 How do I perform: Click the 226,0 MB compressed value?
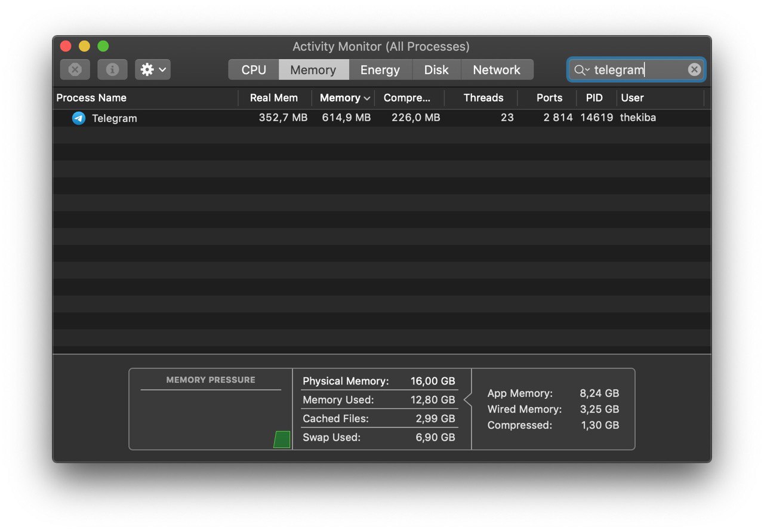pos(416,118)
